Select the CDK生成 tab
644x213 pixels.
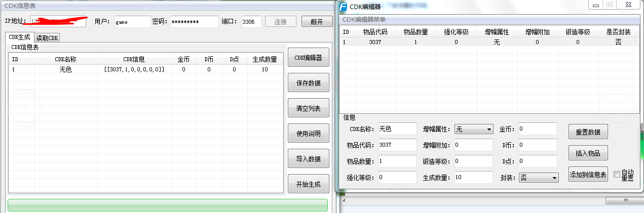coord(20,37)
